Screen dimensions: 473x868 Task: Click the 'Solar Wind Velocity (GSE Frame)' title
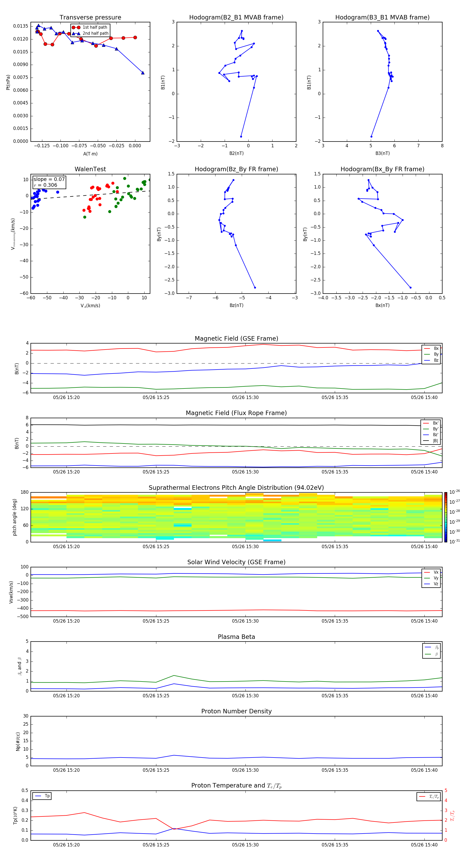coord(236,562)
